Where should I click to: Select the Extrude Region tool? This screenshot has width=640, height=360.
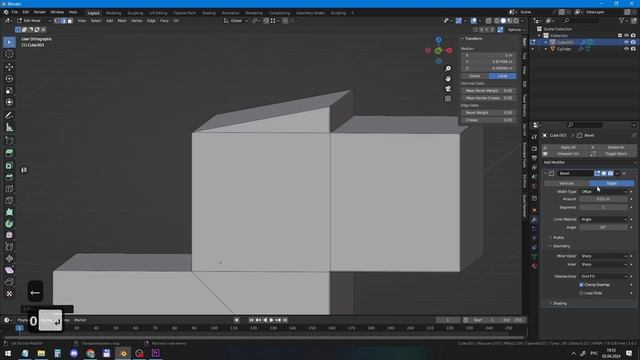coord(9,153)
